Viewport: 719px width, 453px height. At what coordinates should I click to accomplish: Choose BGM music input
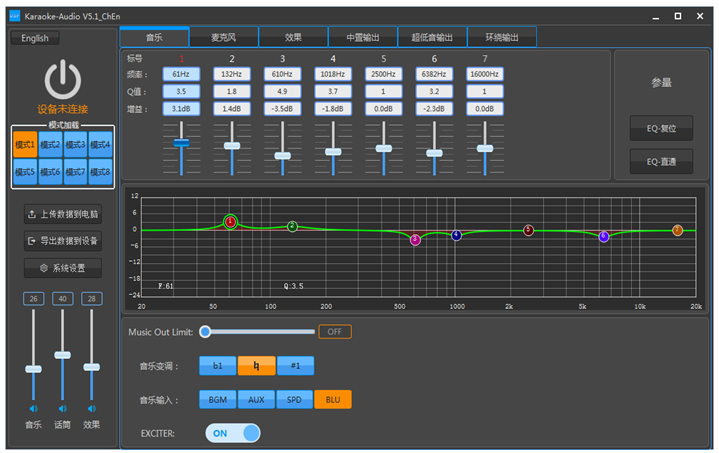218,399
